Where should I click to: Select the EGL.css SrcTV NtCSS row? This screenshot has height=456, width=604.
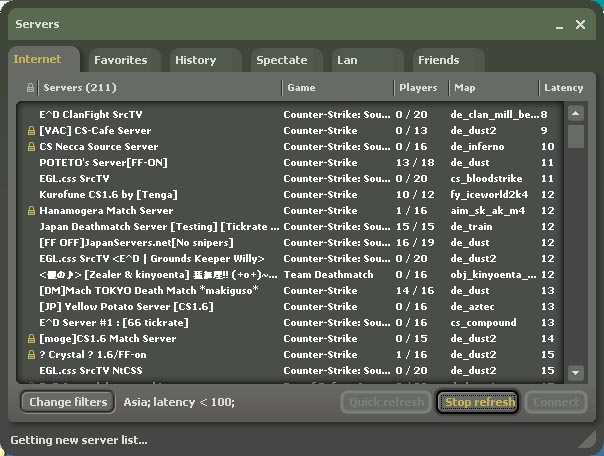290,371
